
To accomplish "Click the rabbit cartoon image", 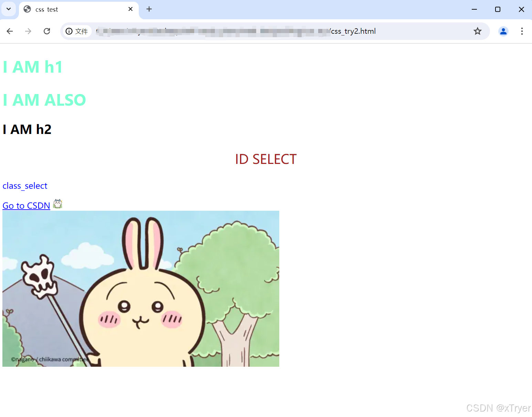I will pyautogui.click(x=141, y=289).
